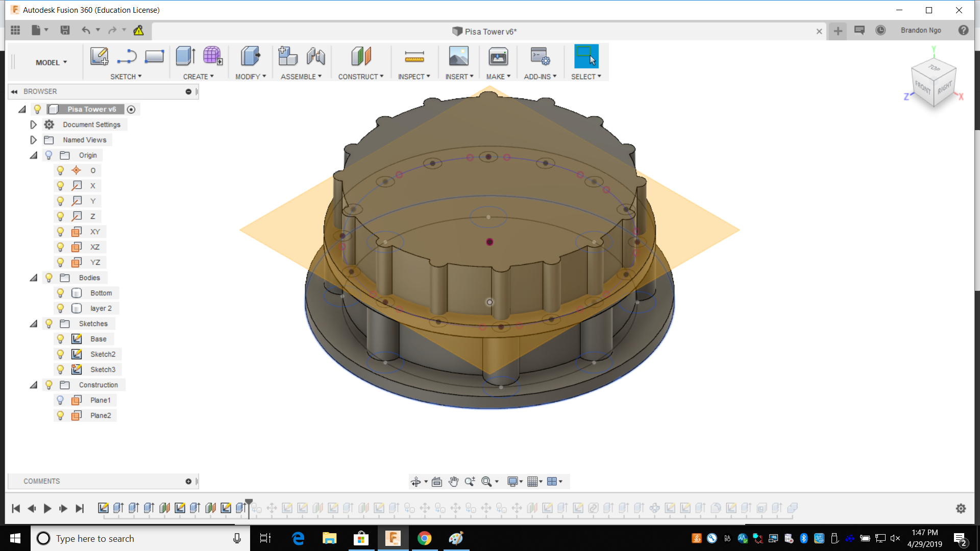This screenshot has height=551, width=980.
Task: Open the INSPECT menu
Action: tap(414, 77)
